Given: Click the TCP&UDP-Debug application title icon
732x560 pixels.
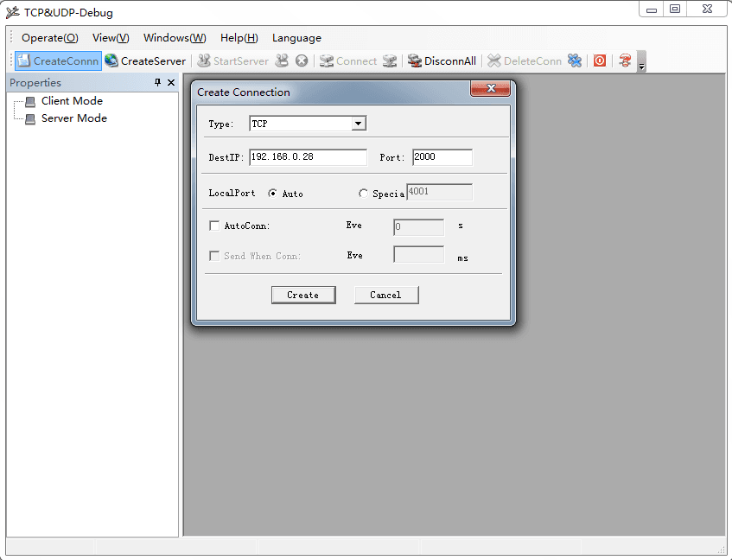Looking at the screenshot, I should [x=13, y=12].
